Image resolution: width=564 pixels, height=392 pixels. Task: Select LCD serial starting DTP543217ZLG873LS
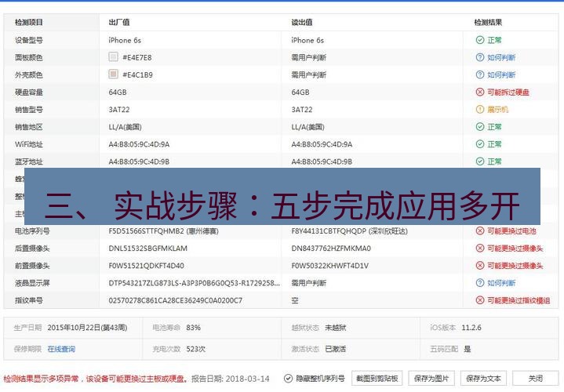coord(195,283)
